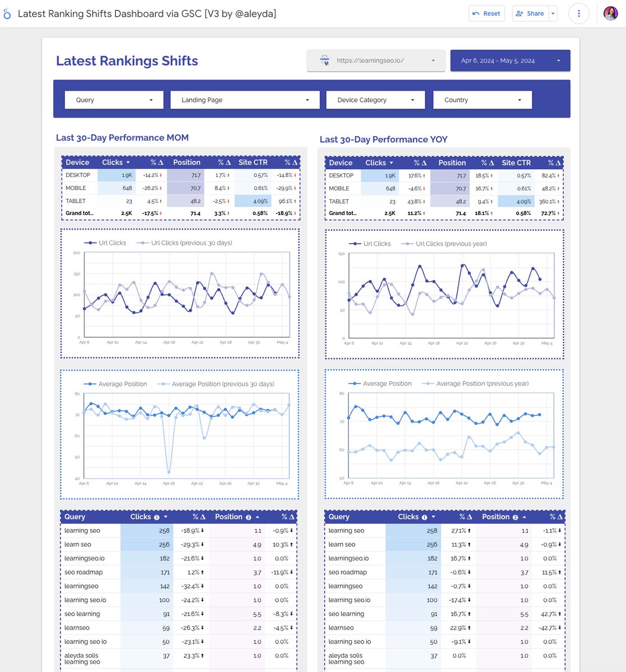Click 'learn seo' query in the MOM query table
The image size is (626, 672).
(78, 544)
